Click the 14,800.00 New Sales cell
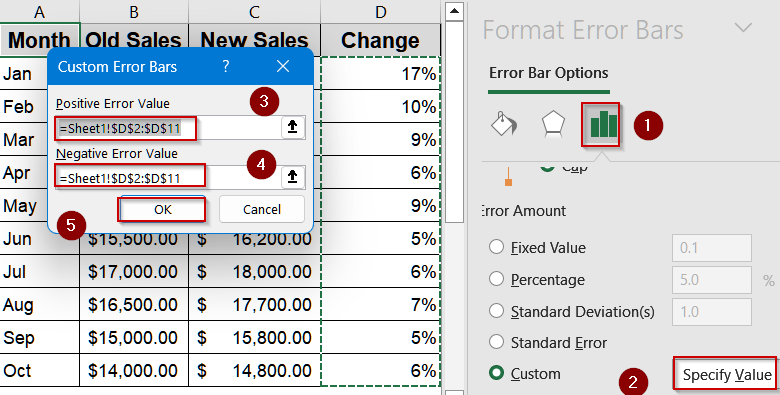 pos(254,370)
